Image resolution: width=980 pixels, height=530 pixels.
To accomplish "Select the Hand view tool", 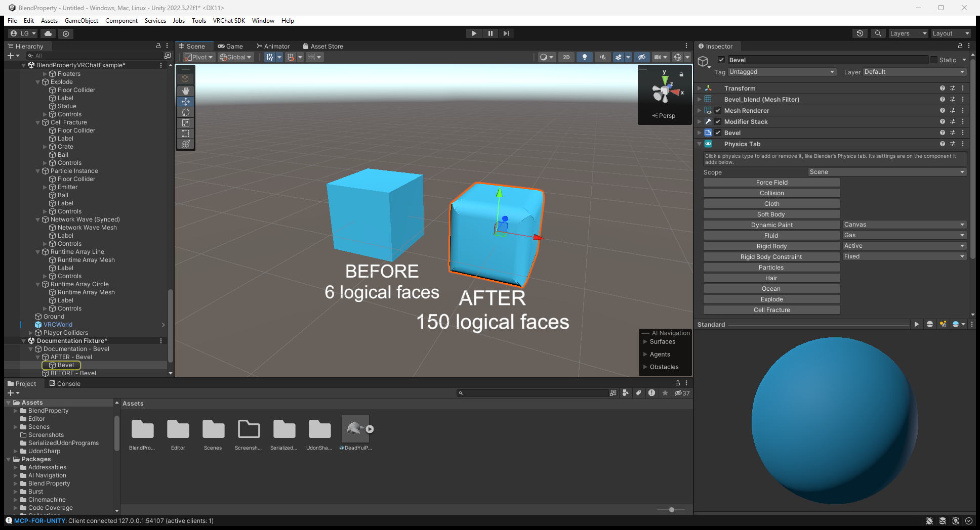I will (x=186, y=91).
